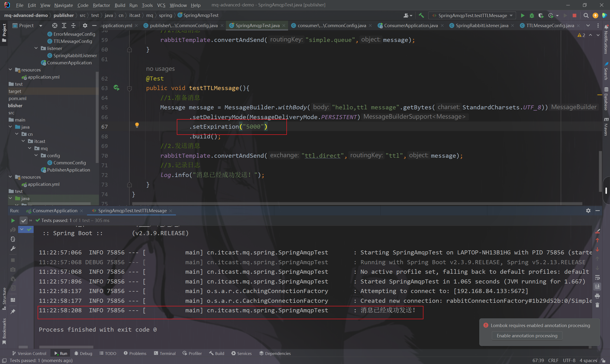This screenshot has width=610, height=364.
Task: Open the Terminal tool window button
Action: 165,353
